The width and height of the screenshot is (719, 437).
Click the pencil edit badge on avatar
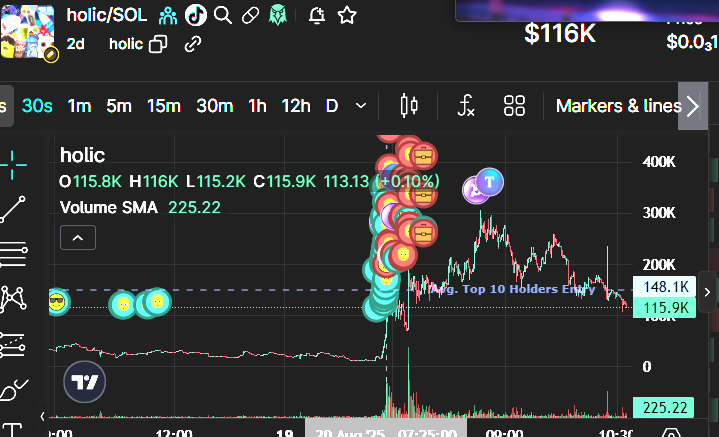click(51, 55)
